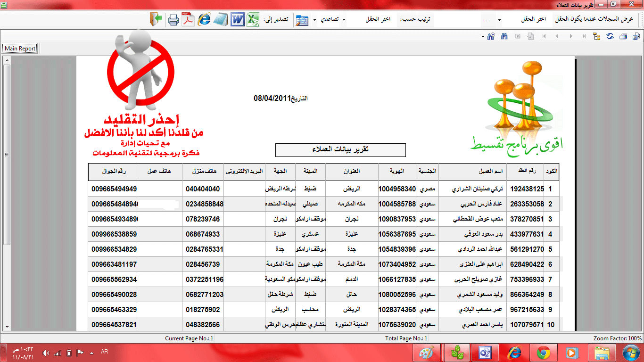Export the report to Excel

click(253, 20)
